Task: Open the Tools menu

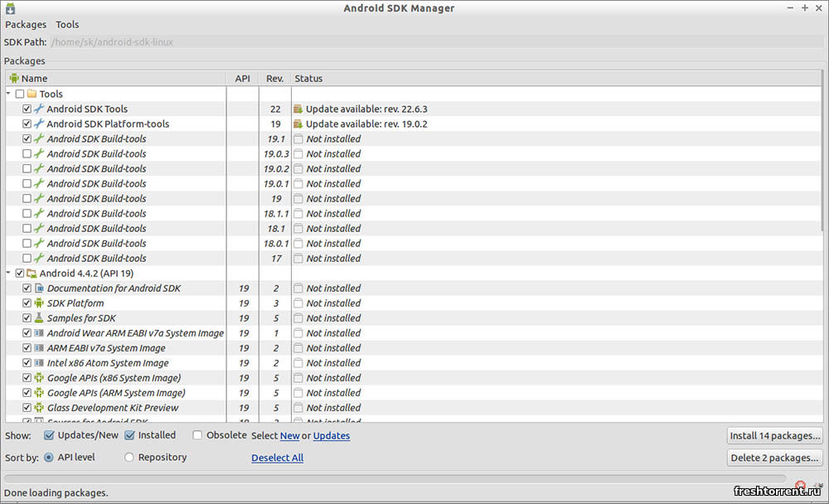Action: click(x=67, y=24)
